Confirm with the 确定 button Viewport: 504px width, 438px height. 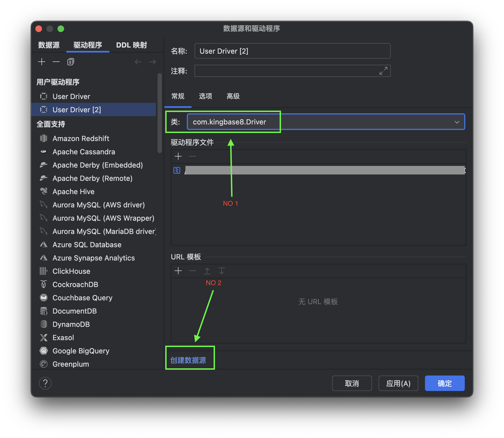[x=444, y=383]
